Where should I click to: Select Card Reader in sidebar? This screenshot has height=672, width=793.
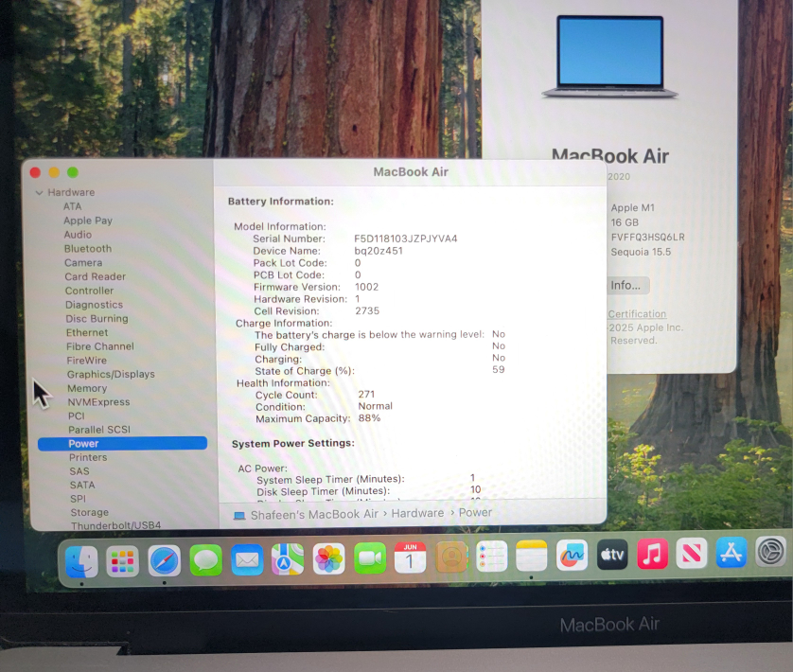pos(95,276)
